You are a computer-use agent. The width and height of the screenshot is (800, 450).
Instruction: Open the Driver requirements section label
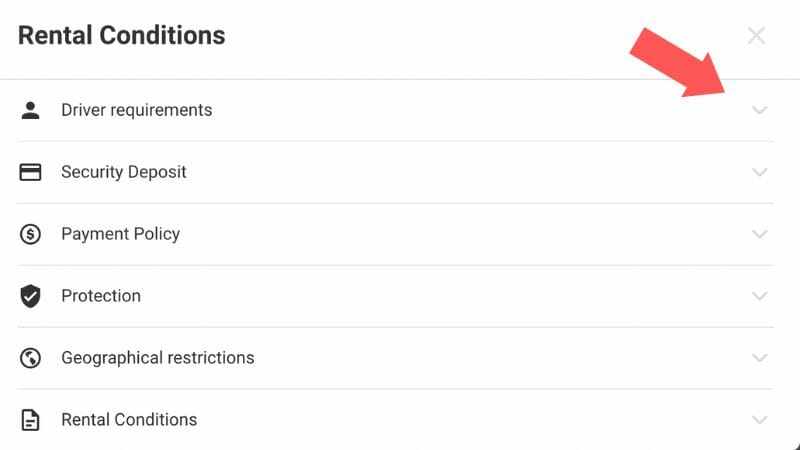(x=136, y=110)
